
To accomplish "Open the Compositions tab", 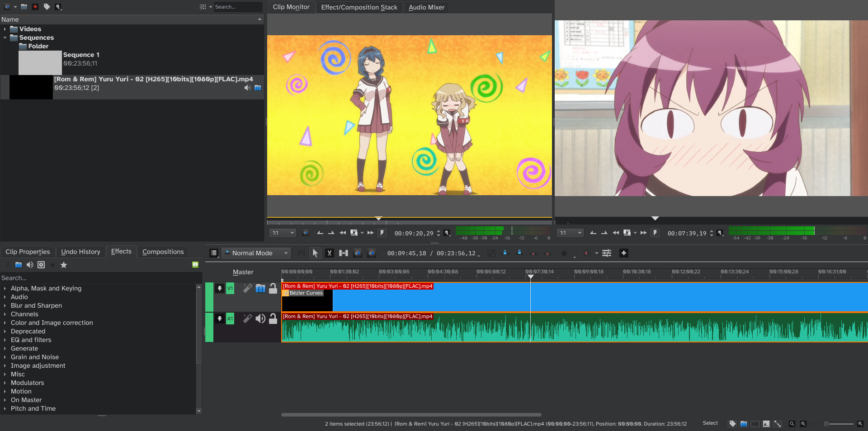I will [x=163, y=252].
